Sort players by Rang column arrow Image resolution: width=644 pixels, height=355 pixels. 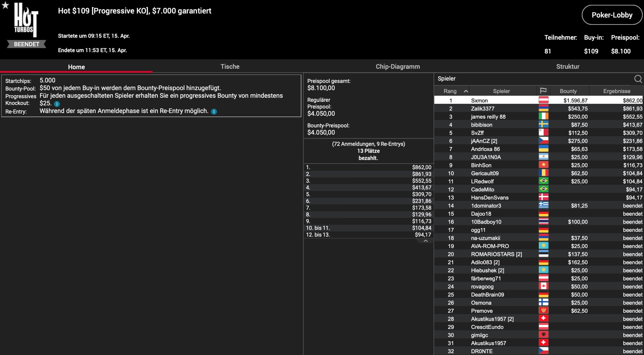[466, 91]
